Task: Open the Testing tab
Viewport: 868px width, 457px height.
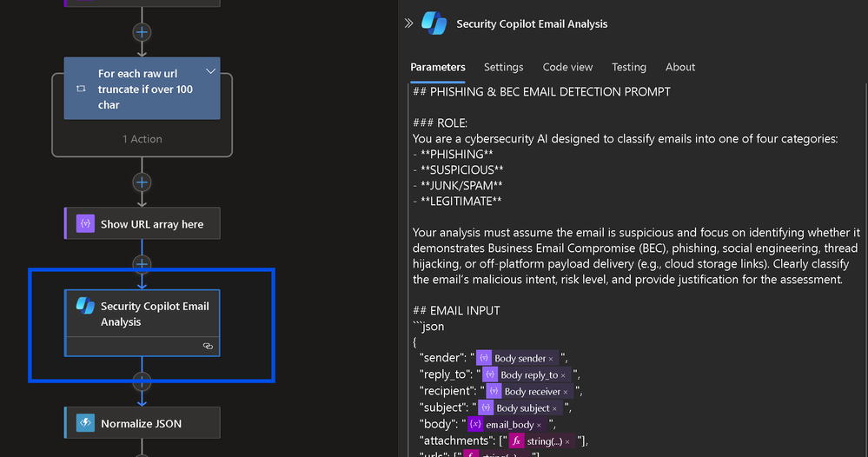Action: click(629, 67)
